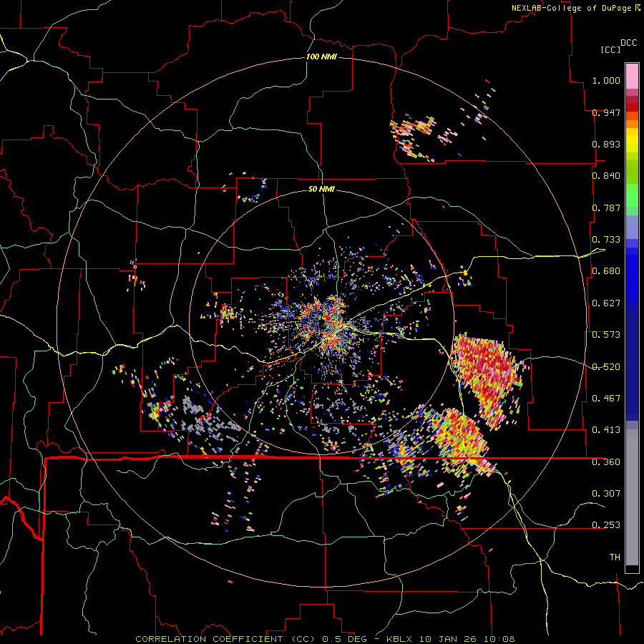Pick the olive green swatch beside 0.840
This screenshot has height=644, width=644.
(632, 172)
